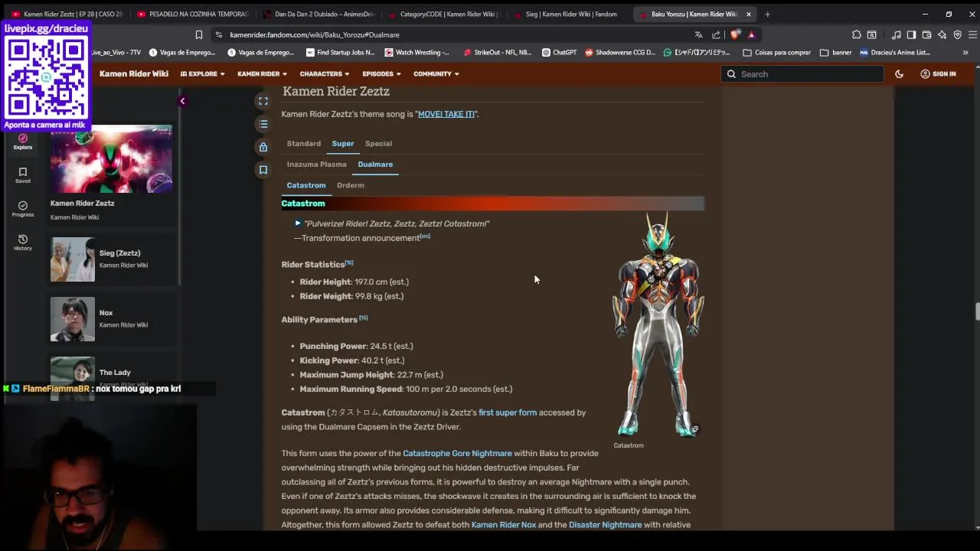Switch to the Super forms tab
This screenshot has width=980, height=551.
343,143
